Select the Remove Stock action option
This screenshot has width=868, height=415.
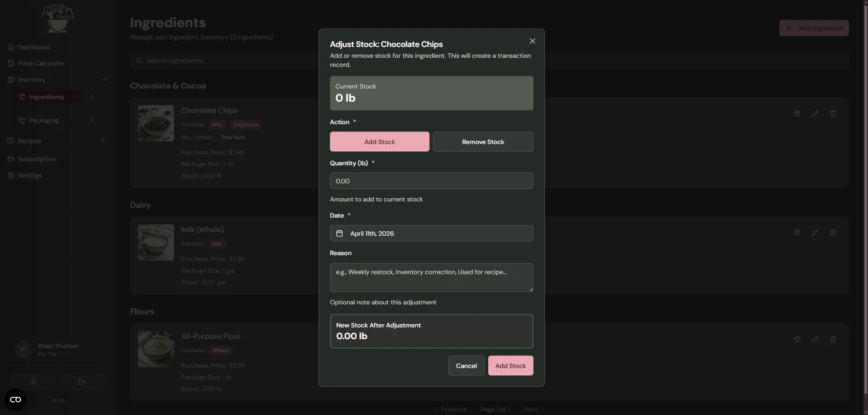point(483,141)
